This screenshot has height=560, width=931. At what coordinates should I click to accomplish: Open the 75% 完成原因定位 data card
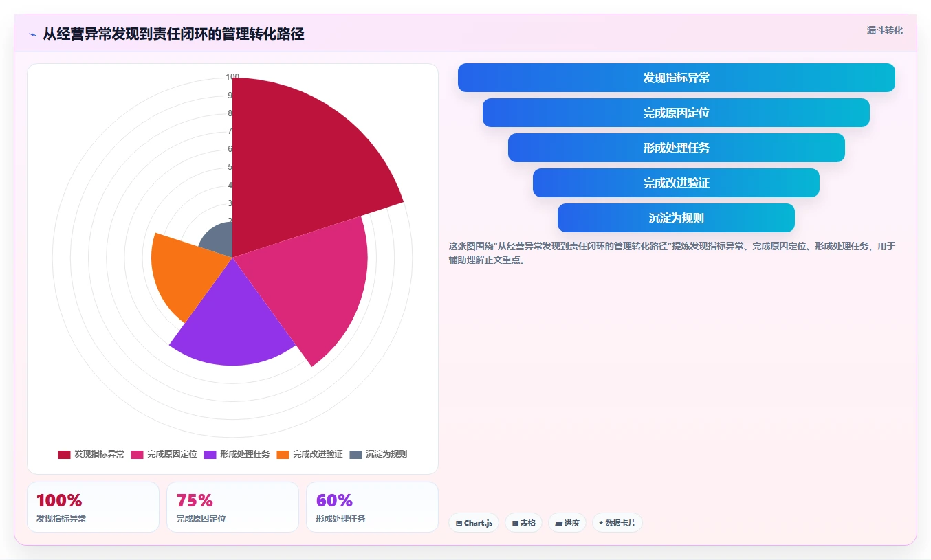click(232, 507)
